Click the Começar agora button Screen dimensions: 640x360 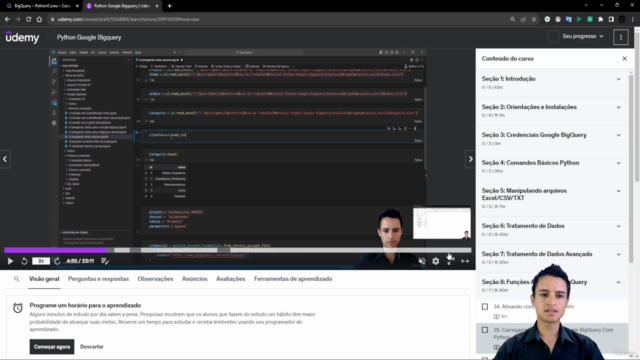point(52,347)
